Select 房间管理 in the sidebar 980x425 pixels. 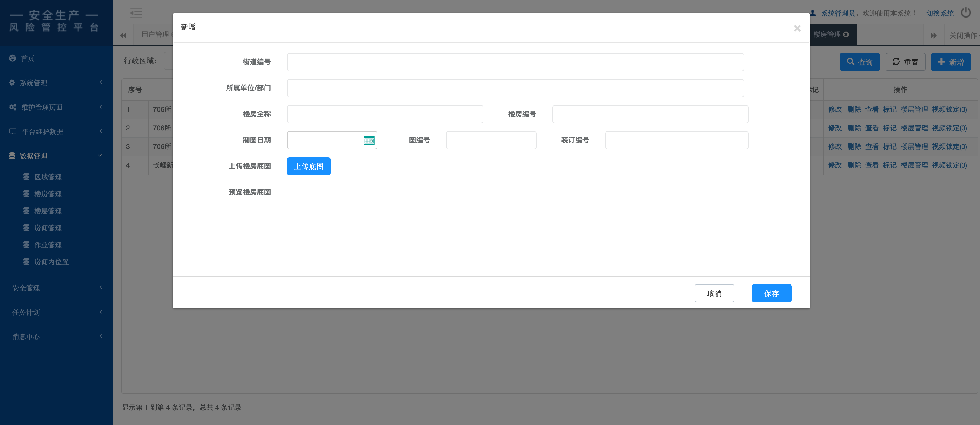[x=48, y=228]
